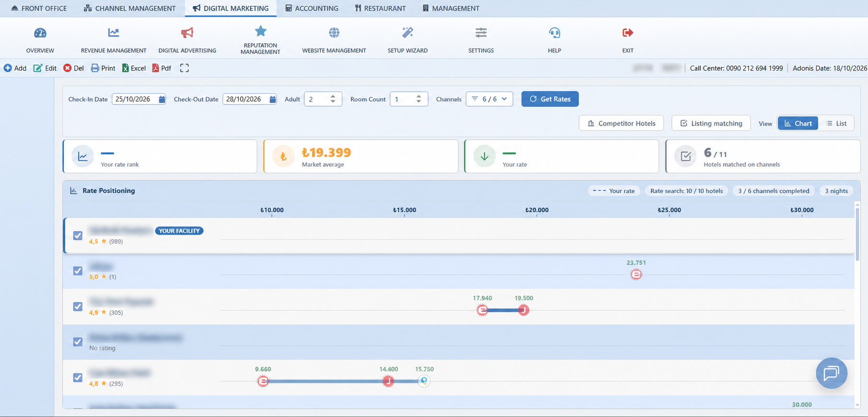
Task: Switch the view to List
Action: pos(836,123)
